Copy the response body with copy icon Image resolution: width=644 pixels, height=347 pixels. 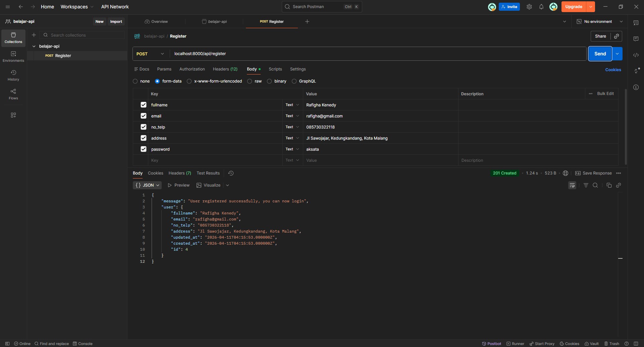click(609, 185)
